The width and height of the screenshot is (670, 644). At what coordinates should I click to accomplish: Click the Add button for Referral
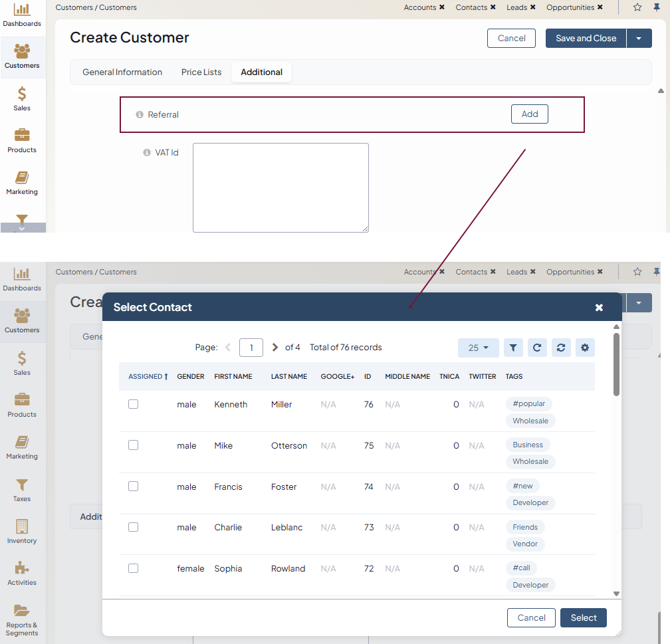click(x=529, y=114)
